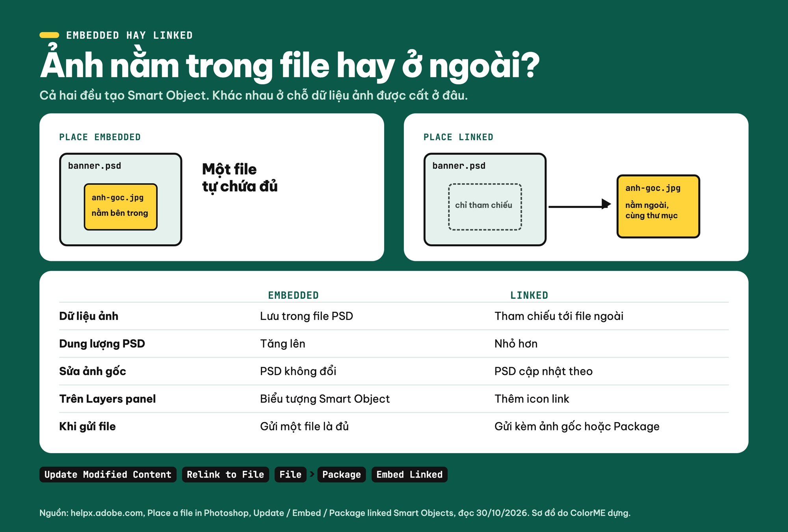Click the source footnote starting 'Nguồn: helpx.adobe.com'
The width and height of the screenshot is (788, 532).
[335, 513]
